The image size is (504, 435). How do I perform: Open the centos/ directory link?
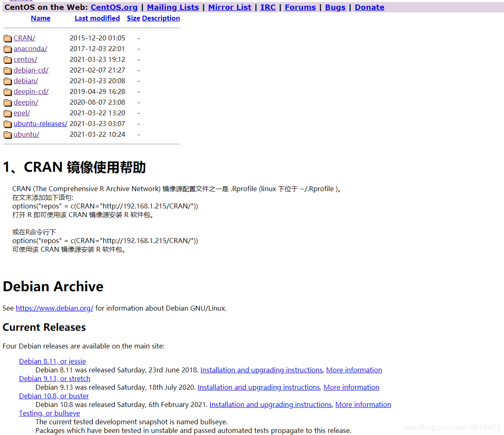[x=26, y=59]
